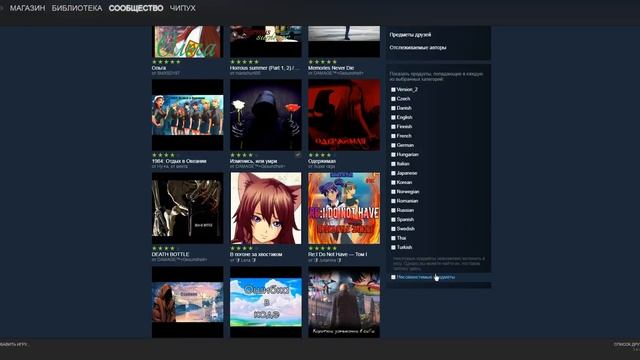Screen dimensions: 640x360
Task: Click the star rating under DEATH BOTTLE
Action: pyautogui.click(x=166, y=248)
